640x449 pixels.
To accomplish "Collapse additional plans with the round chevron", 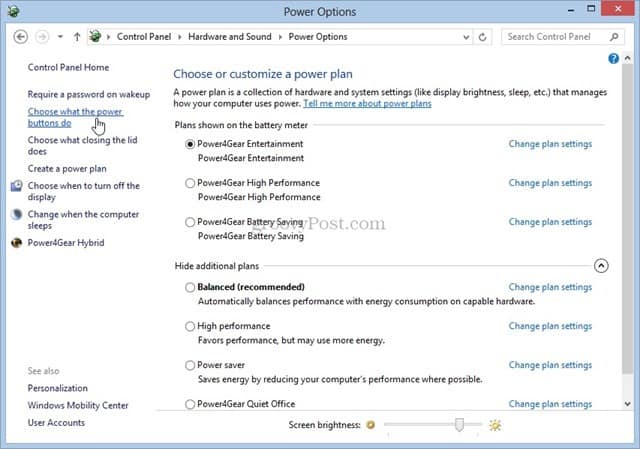I will (x=601, y=266).
